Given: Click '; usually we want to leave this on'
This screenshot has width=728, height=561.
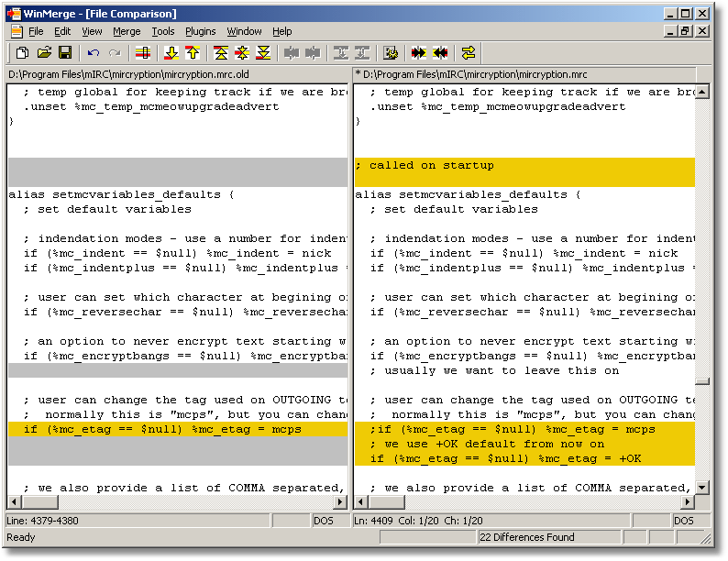Looking at the screenshot, I should click(x=494, y=370).
